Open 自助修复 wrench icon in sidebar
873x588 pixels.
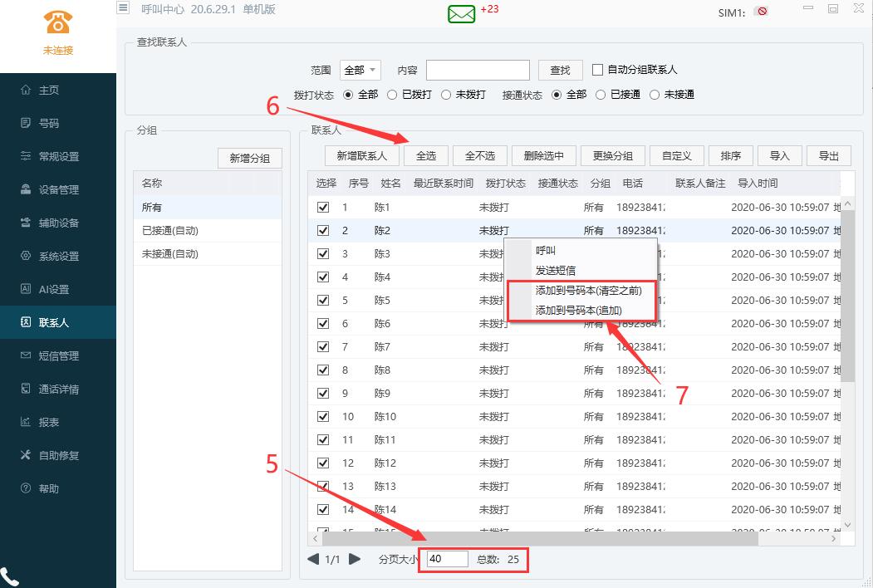tap(26, 455)
